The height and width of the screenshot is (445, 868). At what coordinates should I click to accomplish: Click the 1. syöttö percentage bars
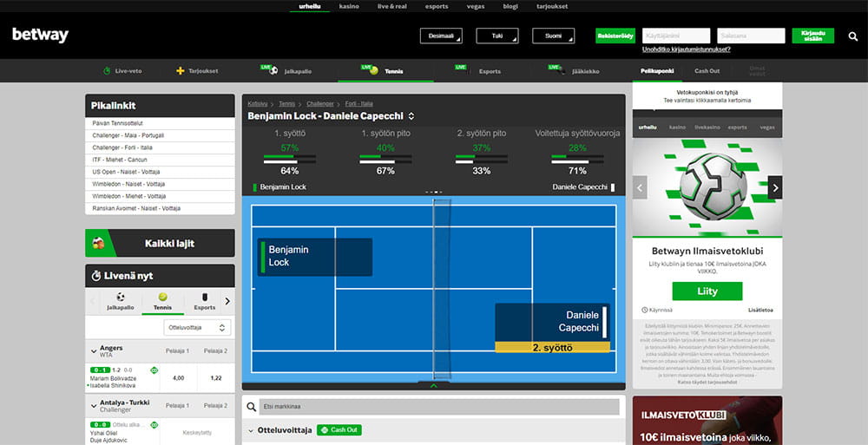pos(290,160)
